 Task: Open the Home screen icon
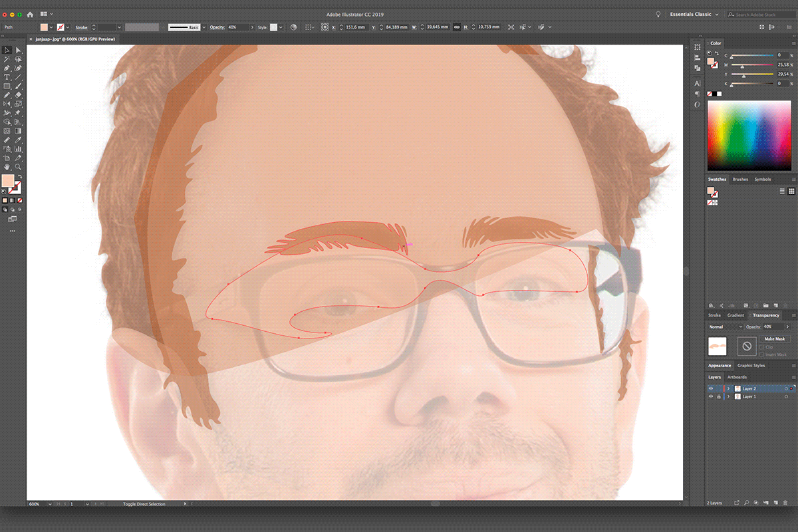click(30, 14)
